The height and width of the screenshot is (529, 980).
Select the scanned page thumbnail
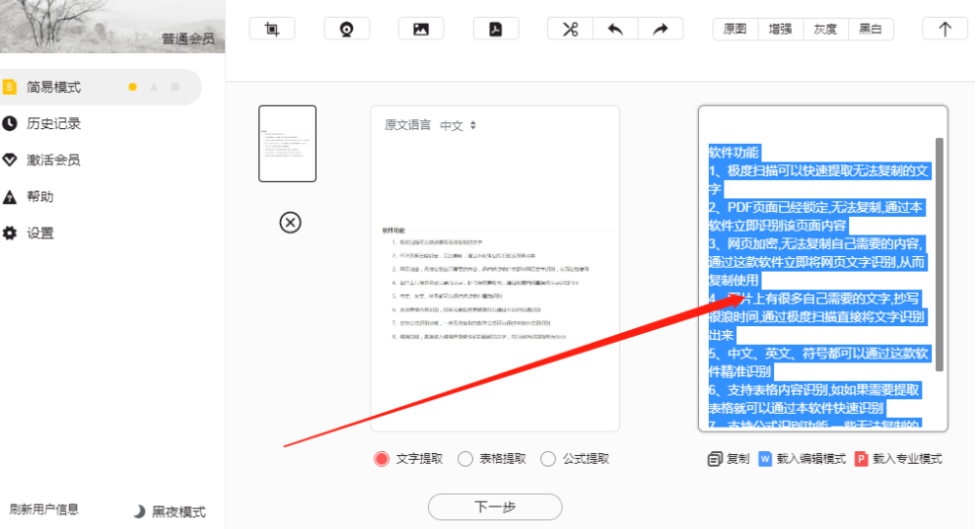(x=288, y=144)
